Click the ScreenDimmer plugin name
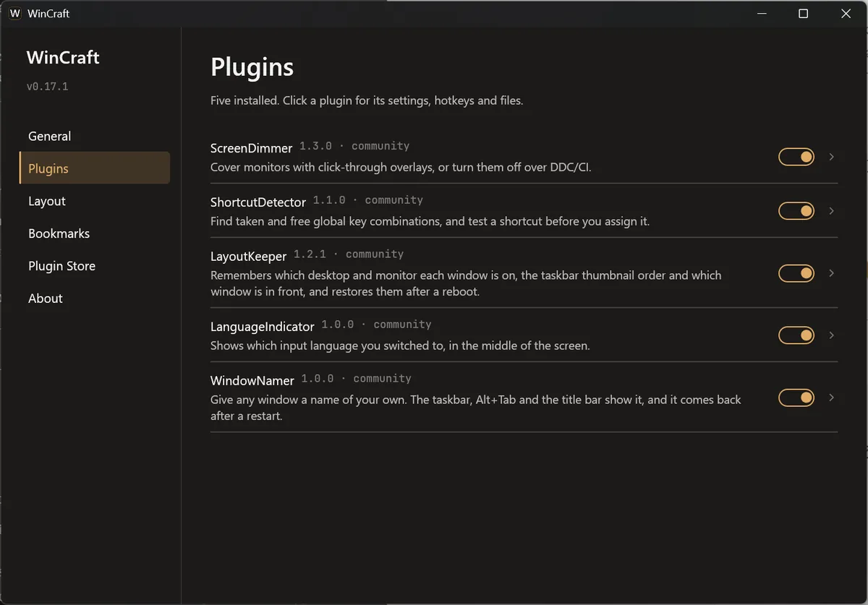The width and height of the screenshot is (868, 605). (x=251, y=148)
